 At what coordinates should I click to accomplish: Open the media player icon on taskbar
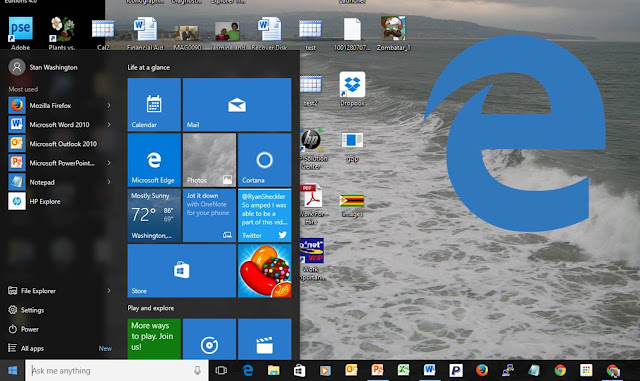click(325, 370)
